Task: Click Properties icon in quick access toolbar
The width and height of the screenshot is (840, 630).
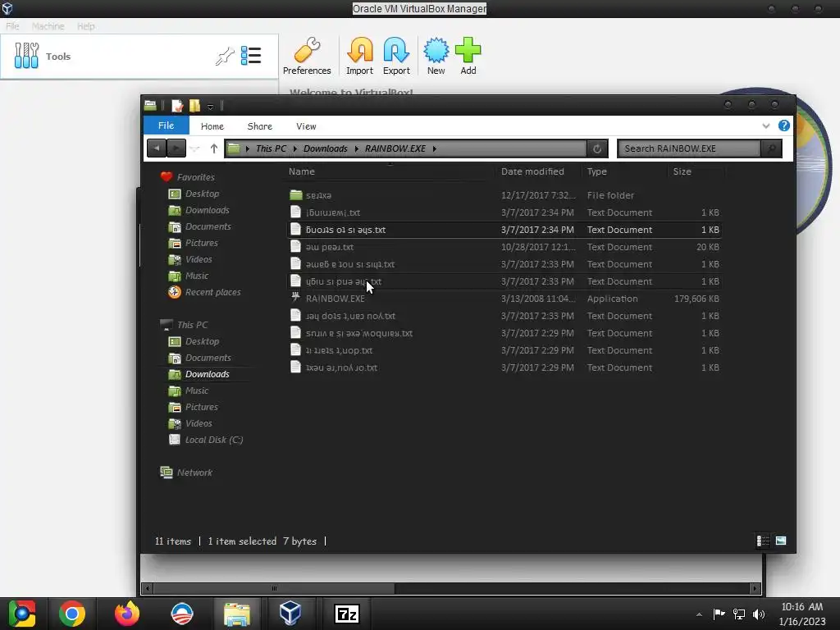Action: [177, 106]
